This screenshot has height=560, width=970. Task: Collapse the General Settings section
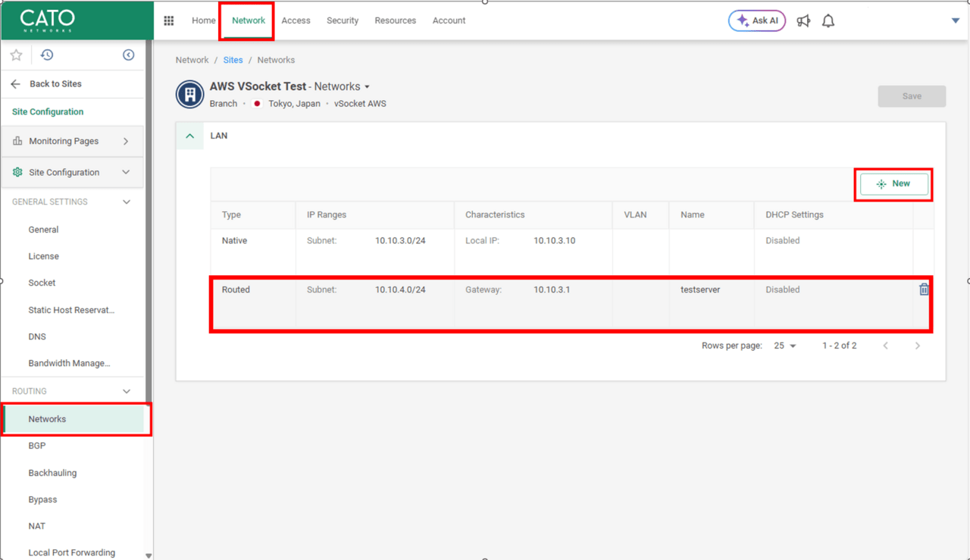pos(127,202)
